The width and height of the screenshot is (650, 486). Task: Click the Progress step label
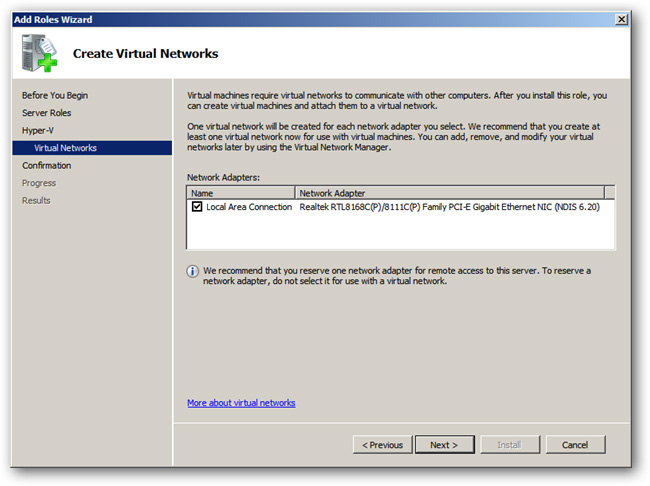[39, 183]
